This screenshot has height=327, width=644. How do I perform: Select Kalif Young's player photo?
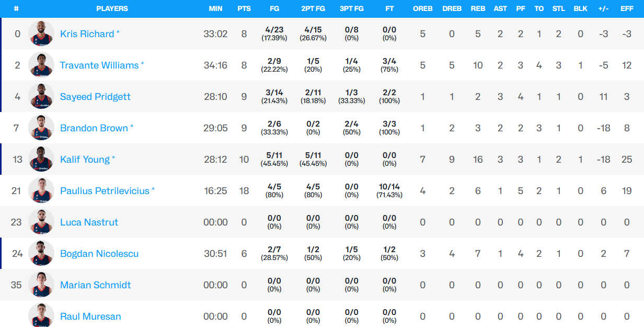[41, 159]
